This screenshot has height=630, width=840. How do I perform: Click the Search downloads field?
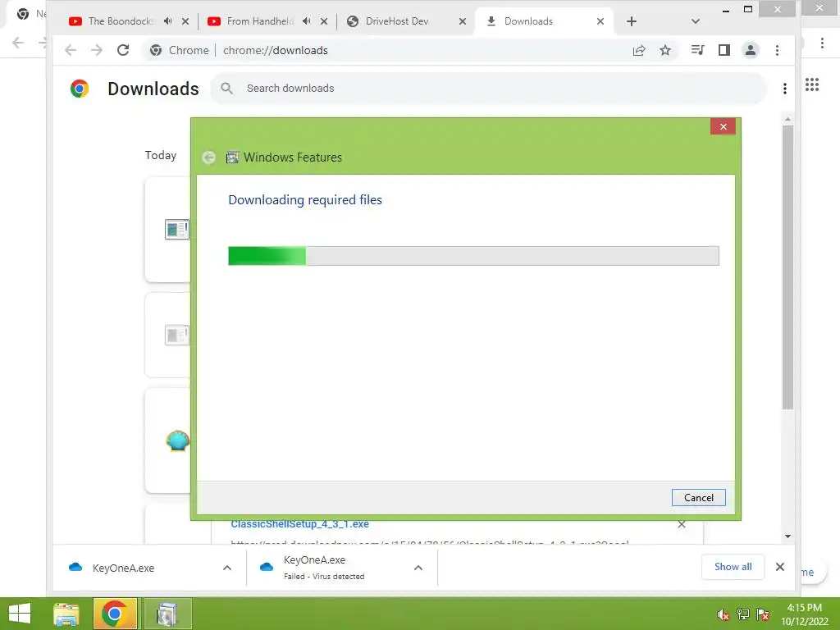pos(489,89)
